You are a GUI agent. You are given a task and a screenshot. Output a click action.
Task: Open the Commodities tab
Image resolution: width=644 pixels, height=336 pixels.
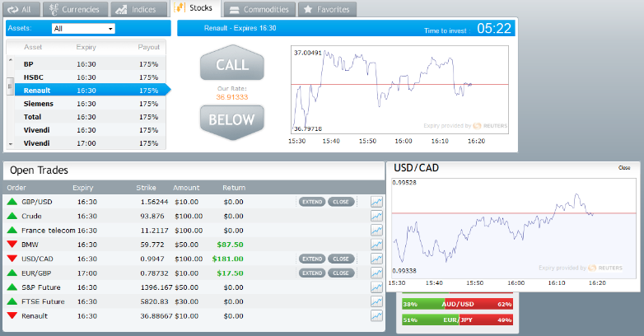point(259,9)
